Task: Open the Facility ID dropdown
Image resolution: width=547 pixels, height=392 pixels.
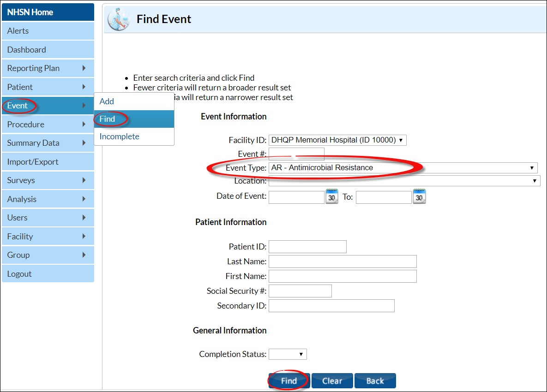Action: click(x=337, y=140)
